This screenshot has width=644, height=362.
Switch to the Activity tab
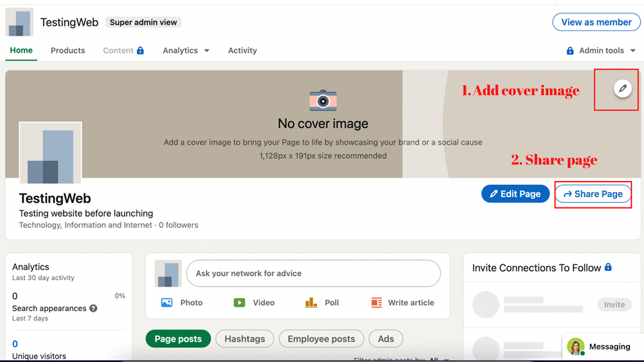(242, 51)
